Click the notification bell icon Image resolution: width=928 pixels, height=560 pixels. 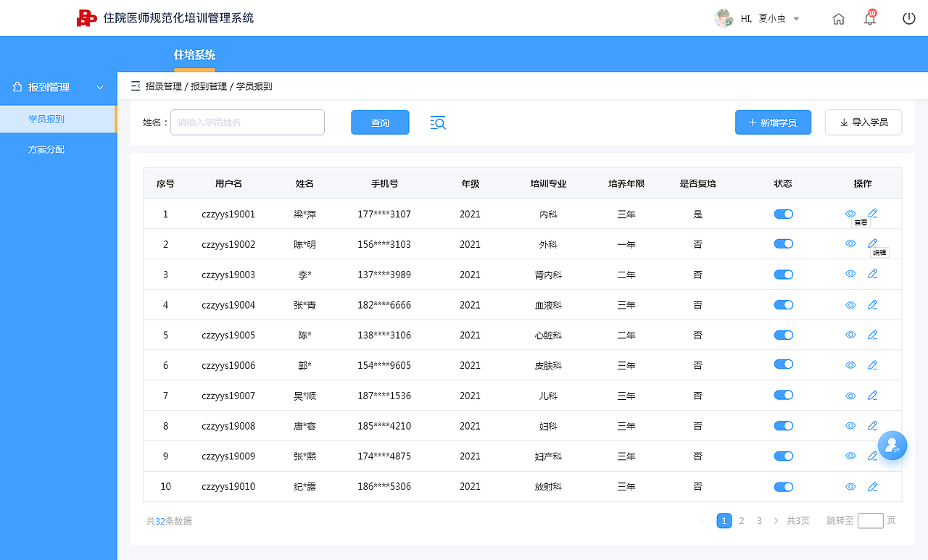(869, 19)
